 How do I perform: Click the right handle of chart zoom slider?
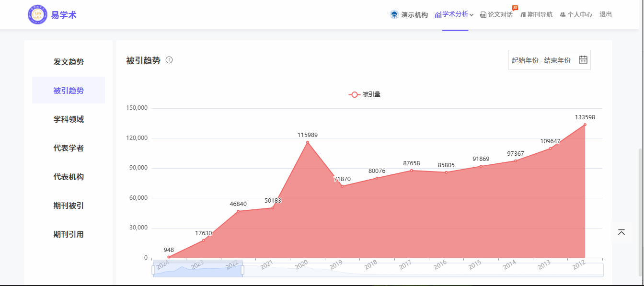(x=242, y=270)
